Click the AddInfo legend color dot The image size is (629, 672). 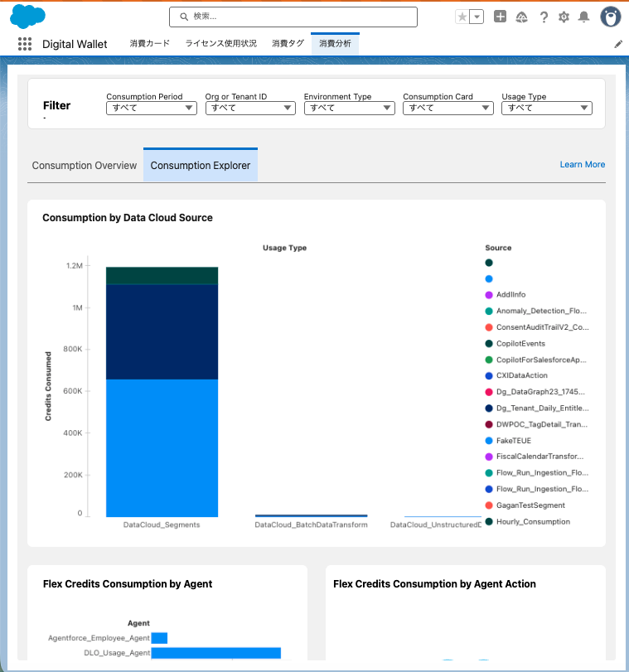489,295
